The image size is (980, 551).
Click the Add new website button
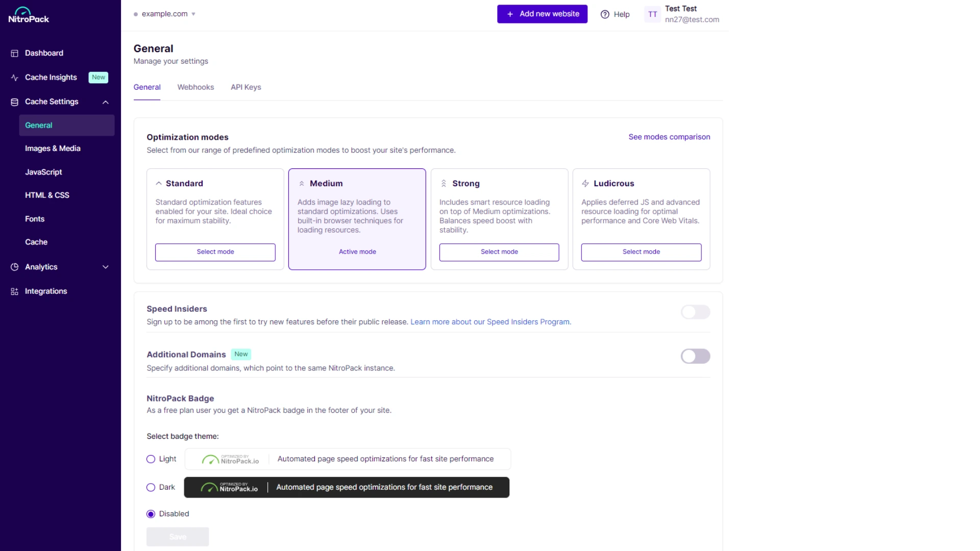542,14
